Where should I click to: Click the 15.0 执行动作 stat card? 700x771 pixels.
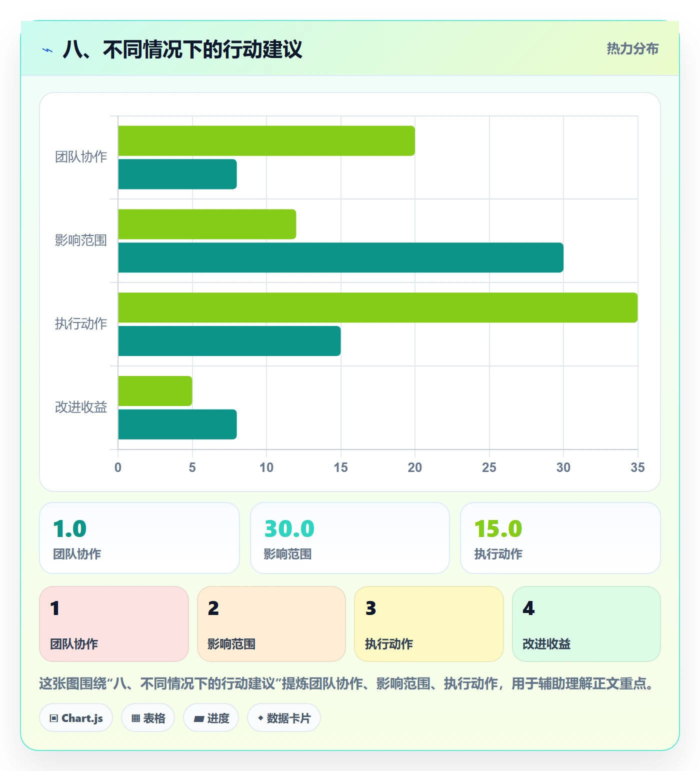560,538
